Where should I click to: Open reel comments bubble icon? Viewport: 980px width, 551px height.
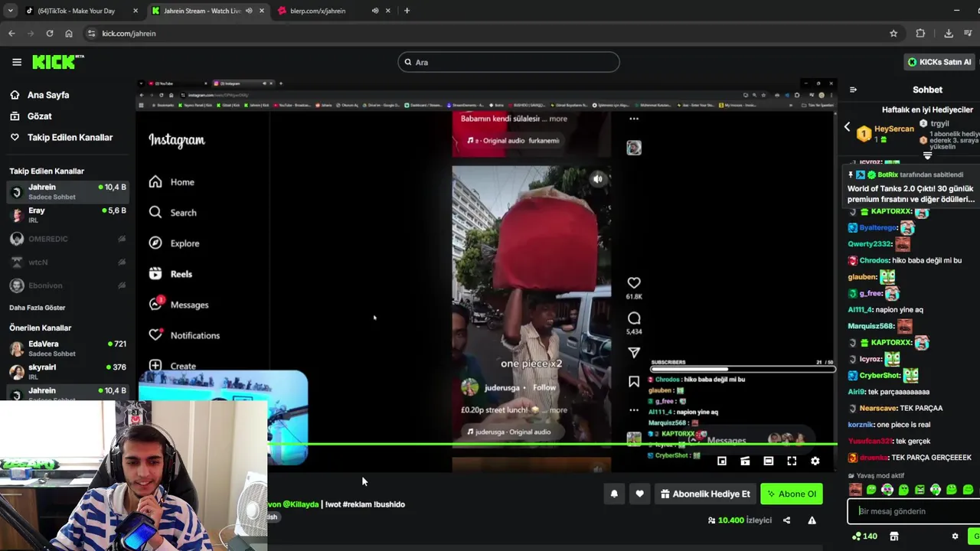tap(634, 318)
